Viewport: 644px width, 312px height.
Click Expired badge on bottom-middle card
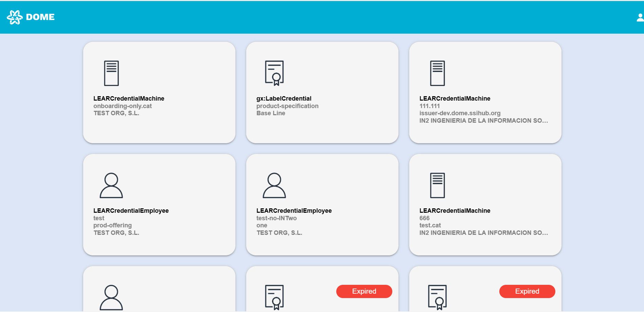point(364,291)
